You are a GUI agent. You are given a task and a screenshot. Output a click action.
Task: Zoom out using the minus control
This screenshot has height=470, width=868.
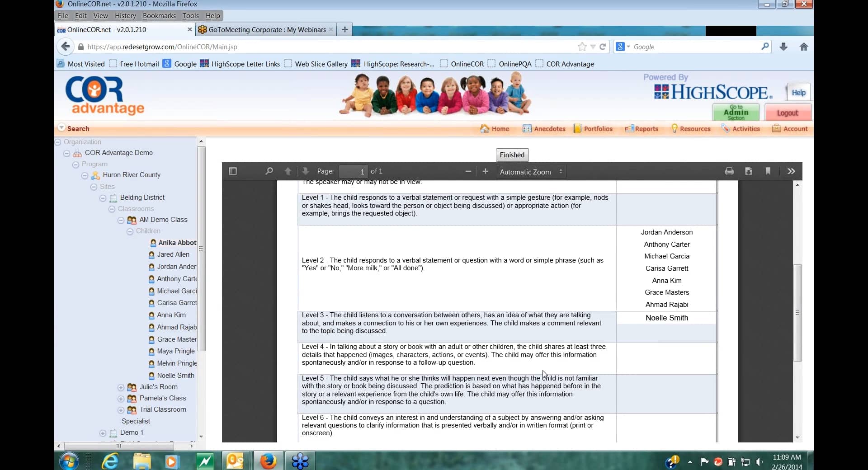tap(468, 171)
